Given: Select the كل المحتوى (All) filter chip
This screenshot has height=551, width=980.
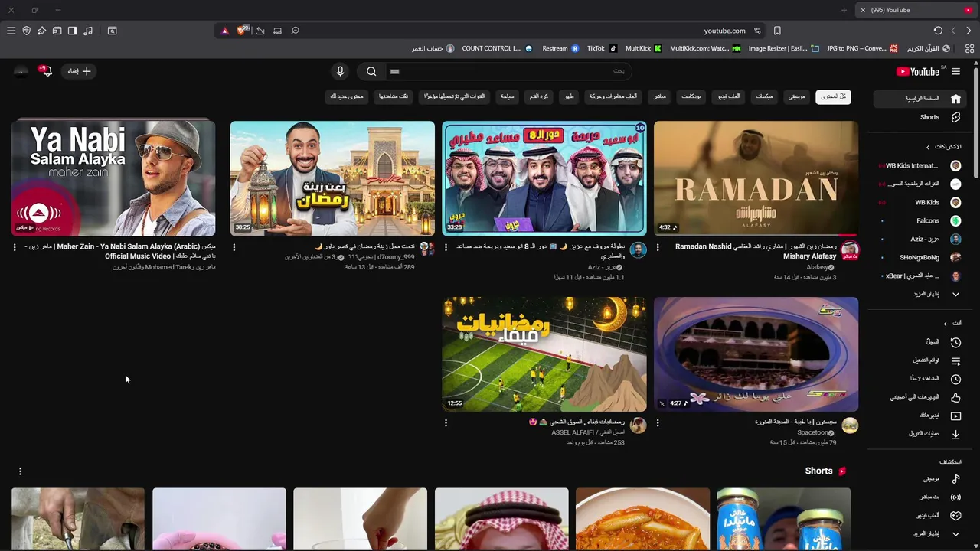Looking at the screenshot, I should tap(833, 96).
